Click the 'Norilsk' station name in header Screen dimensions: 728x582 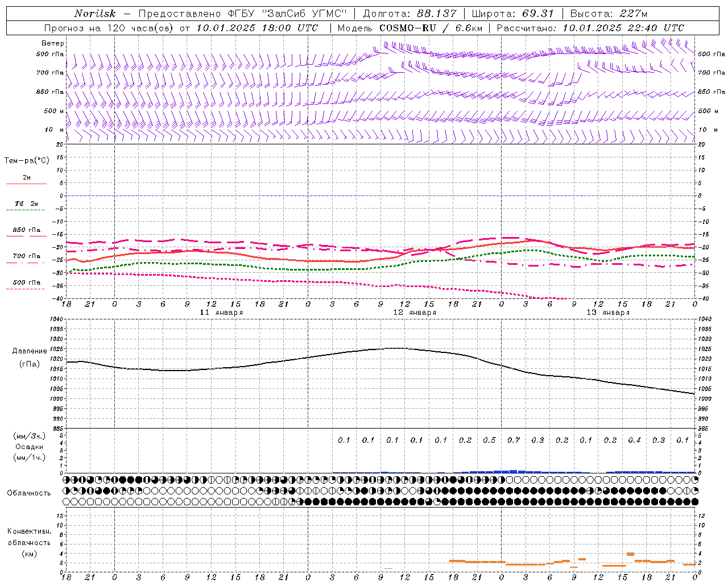pos(95,14)
